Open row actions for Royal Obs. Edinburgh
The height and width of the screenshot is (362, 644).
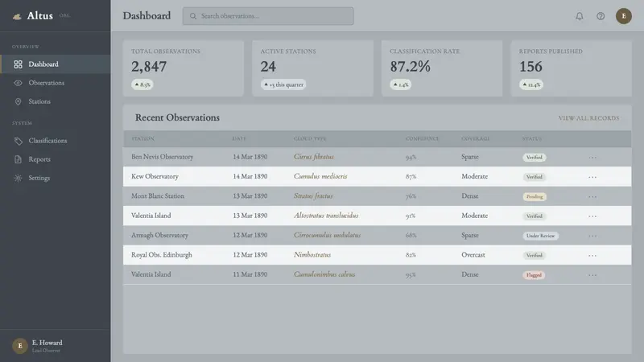[x=592, y=255]
